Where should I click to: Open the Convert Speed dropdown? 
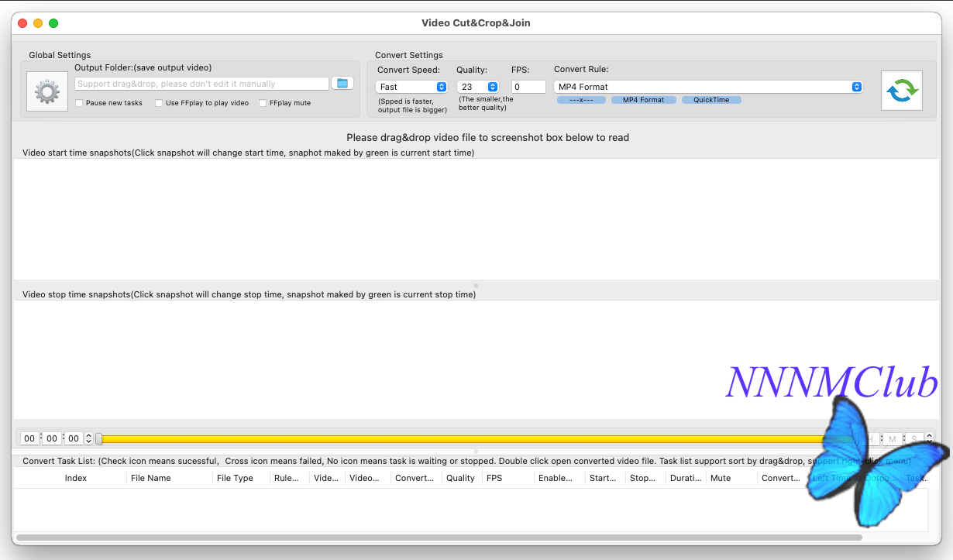[x=411, y=87]
